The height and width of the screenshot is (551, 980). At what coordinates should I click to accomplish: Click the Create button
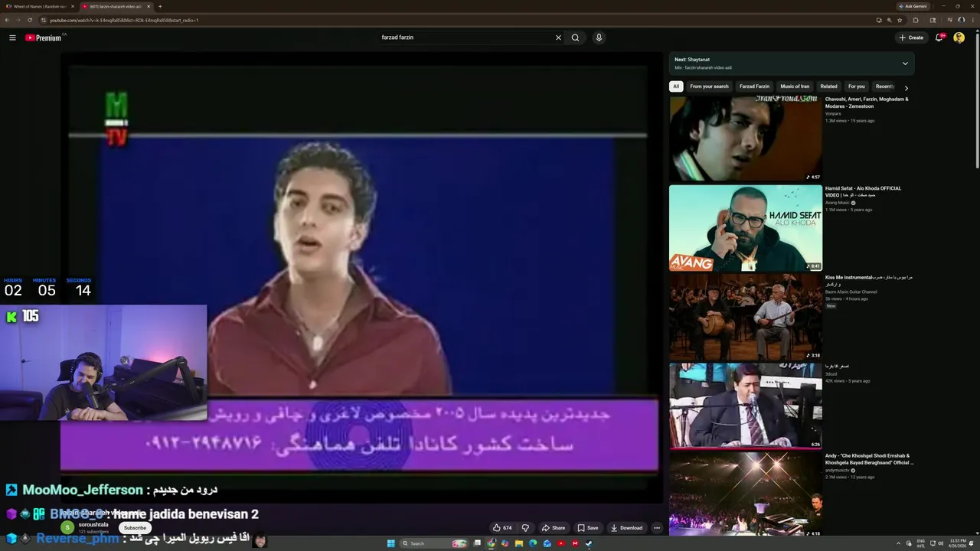[911, 37]
